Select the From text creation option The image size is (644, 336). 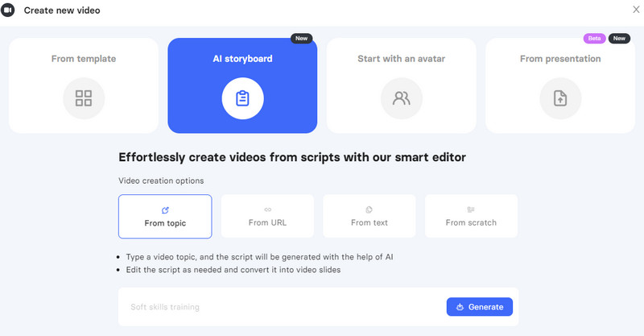[x=369, y=216]
